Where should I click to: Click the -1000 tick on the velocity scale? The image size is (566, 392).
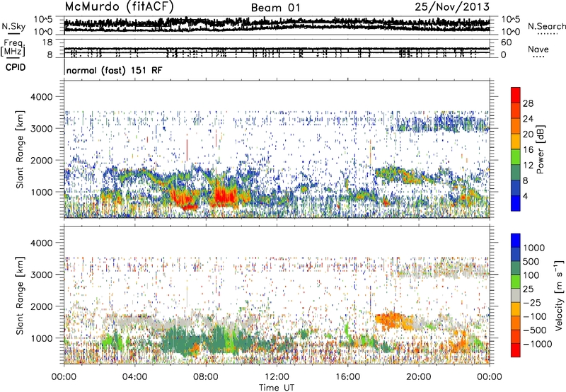click(x=537, y=344)
